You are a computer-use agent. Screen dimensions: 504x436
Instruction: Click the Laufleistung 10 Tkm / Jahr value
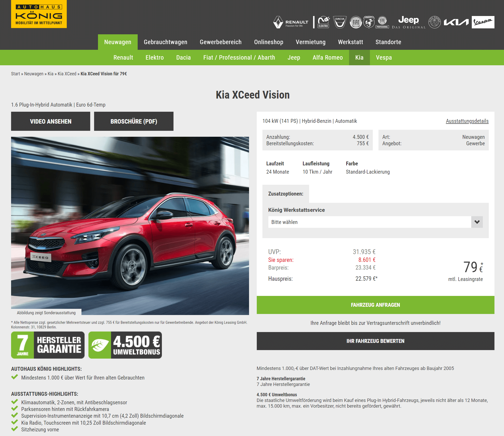[317, 172]
